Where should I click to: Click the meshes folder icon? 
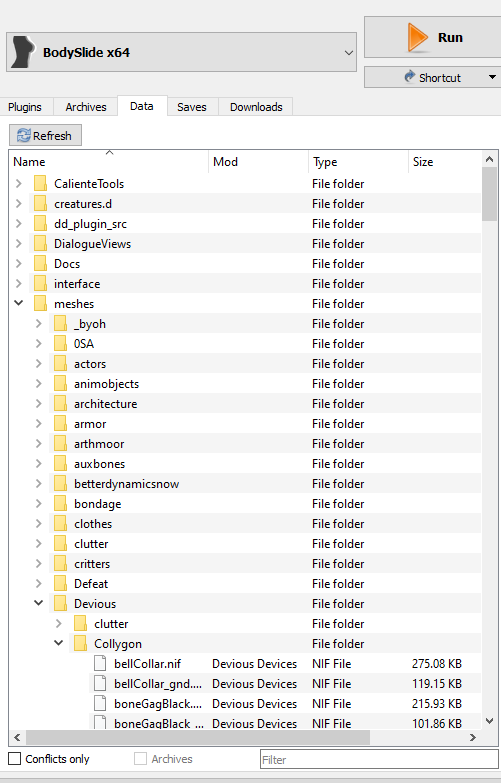(x=40, y=304)
